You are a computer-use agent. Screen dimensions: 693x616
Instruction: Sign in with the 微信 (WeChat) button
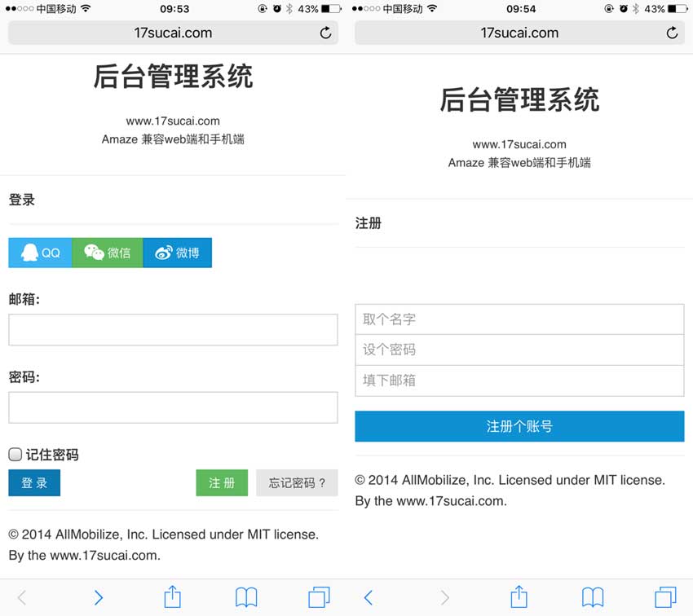click(108, 253)
